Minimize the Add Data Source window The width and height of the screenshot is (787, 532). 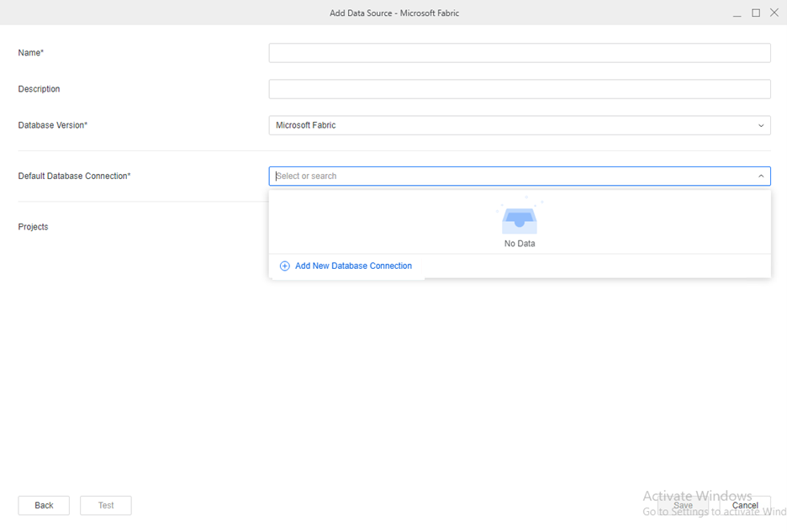(x=737, y=13)
